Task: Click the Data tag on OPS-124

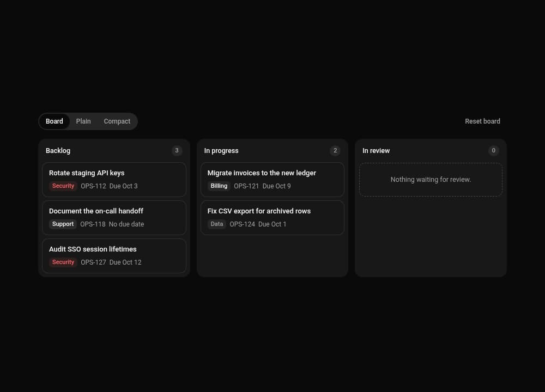Action: click(x=217, y=224)
